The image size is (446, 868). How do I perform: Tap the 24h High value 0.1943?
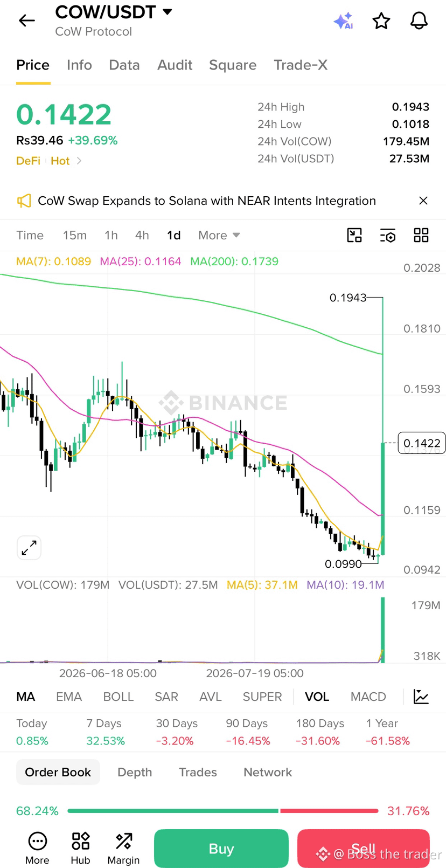point(410,107)
